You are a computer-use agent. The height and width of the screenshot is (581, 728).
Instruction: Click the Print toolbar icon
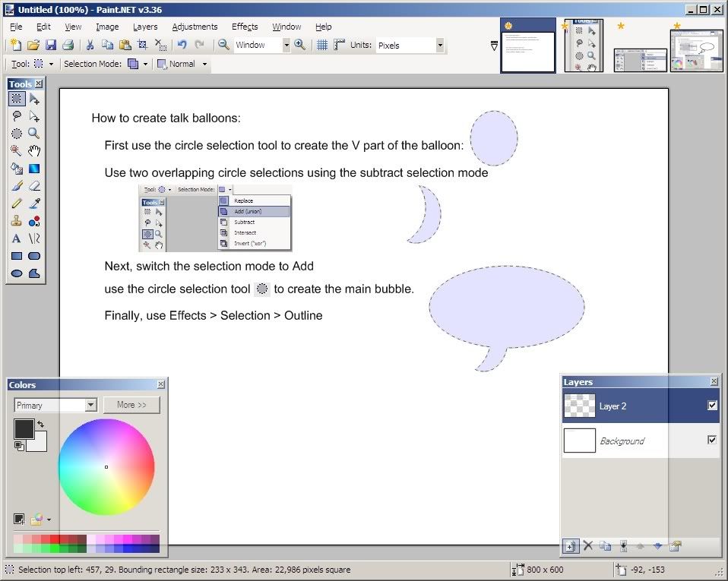click(68, 45)
